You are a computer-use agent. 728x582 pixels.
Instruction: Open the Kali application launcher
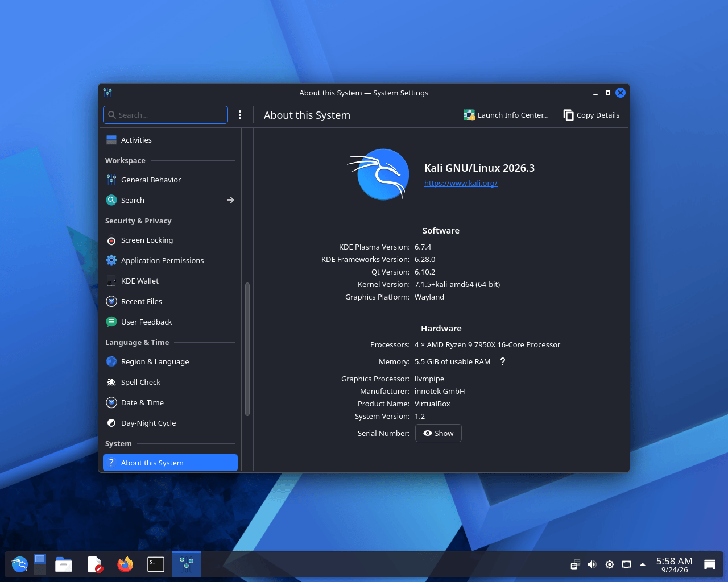[19, 564]
